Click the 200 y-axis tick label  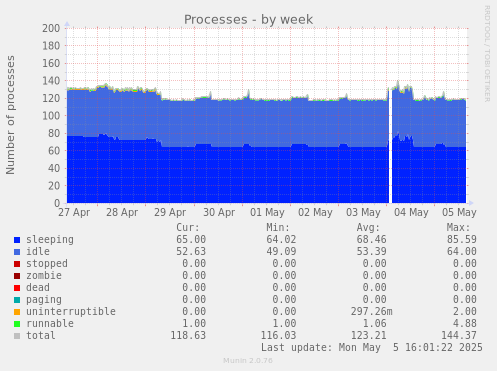coord(51,28)
